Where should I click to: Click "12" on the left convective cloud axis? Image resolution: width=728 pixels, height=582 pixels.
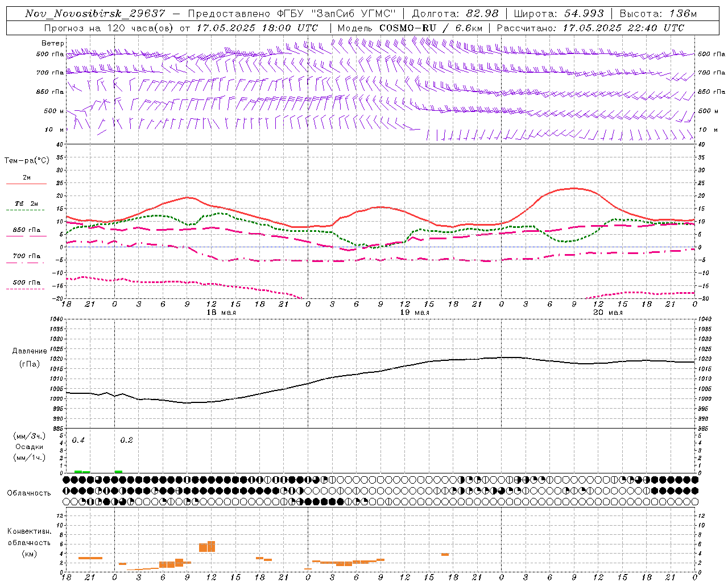pos(59,516)
